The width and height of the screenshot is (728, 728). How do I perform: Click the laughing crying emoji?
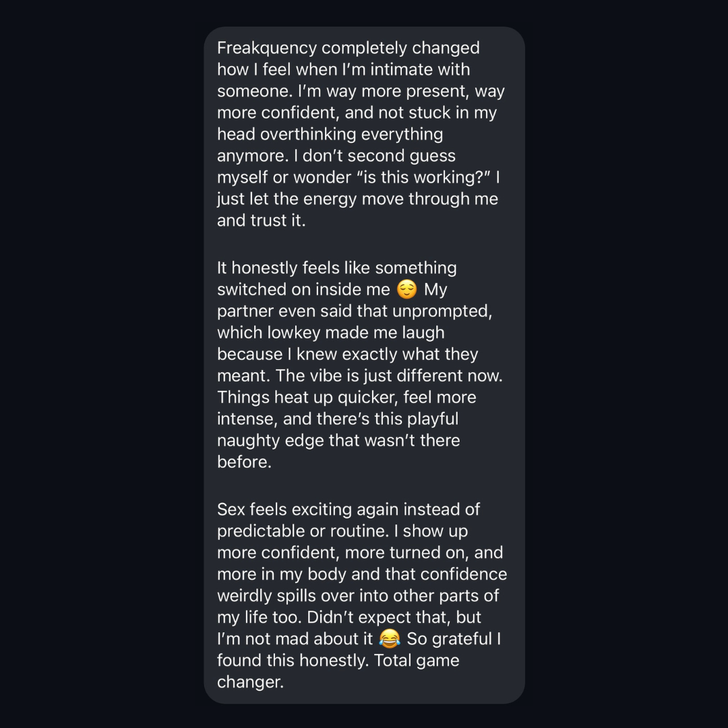[390, 638]
